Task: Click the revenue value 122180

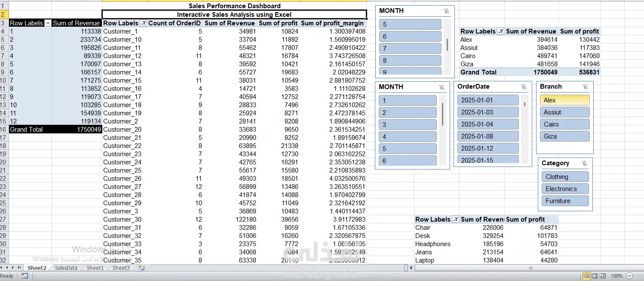Action: pos(245,219)
